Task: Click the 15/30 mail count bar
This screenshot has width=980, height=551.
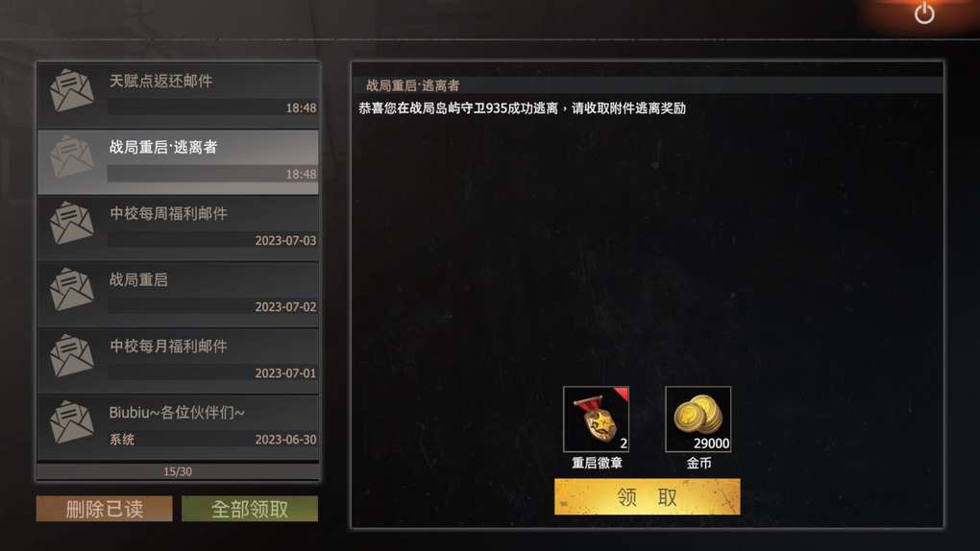Action: click(178, 471)
